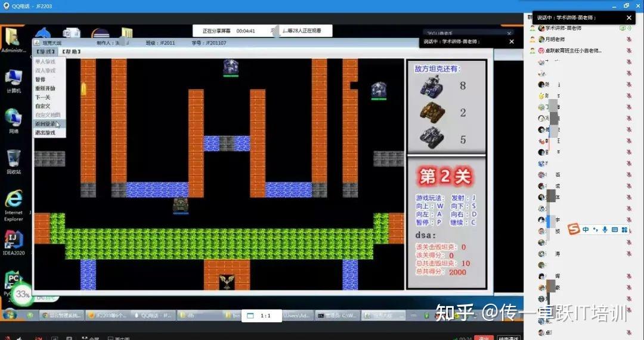Open the 帮助 menu in the tank game
The image size is (644, 340).
point(71,52)
